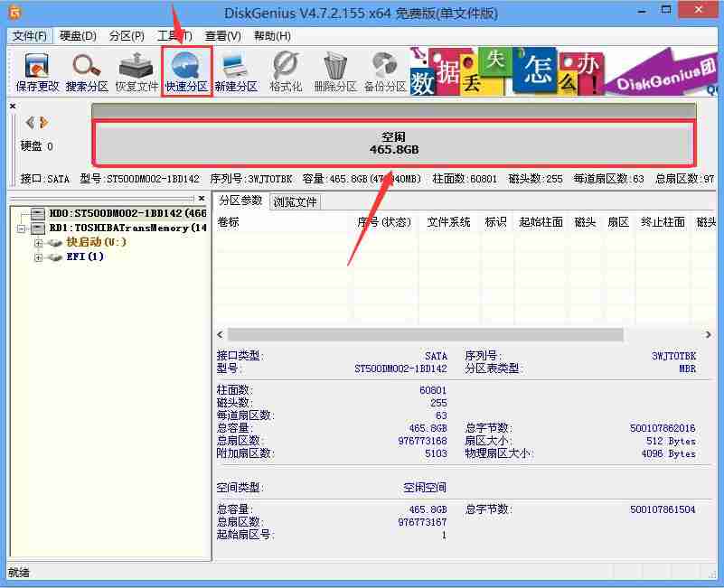Collapse the RD1 TOSHIBA TransMemory node
The height and width of the screenshot is (588, 724).
click(x=21, y=229)
